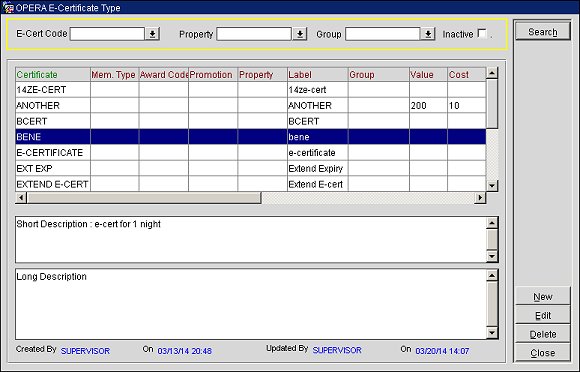
Task: Click the lowercase bene label cell
Action: 318,137
